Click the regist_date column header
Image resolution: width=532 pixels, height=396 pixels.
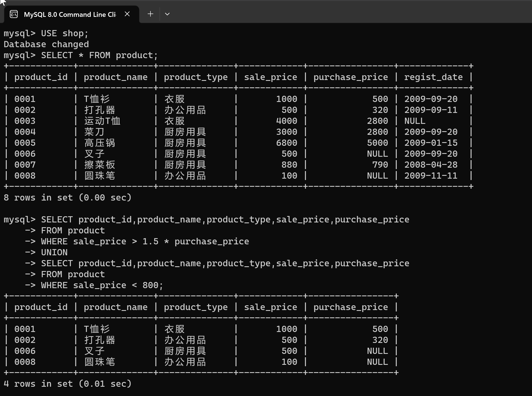tap(433, 77)
